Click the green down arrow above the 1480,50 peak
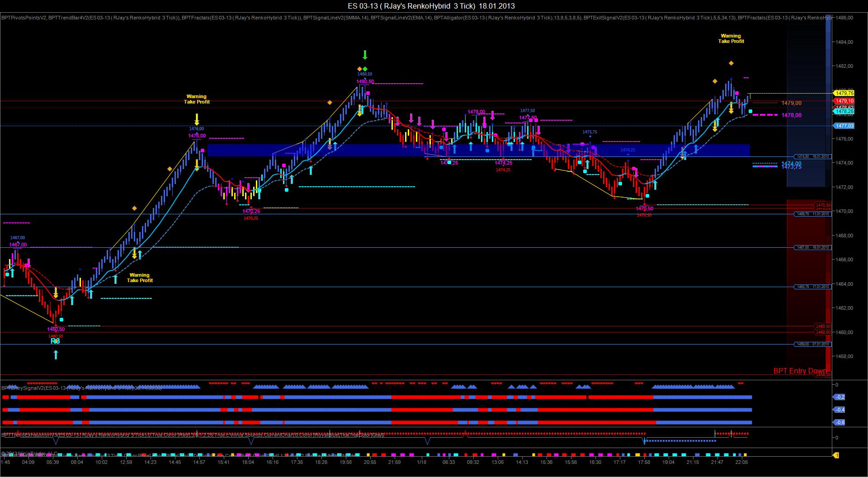This screenshot has height=477, width=868. (365, 55)
